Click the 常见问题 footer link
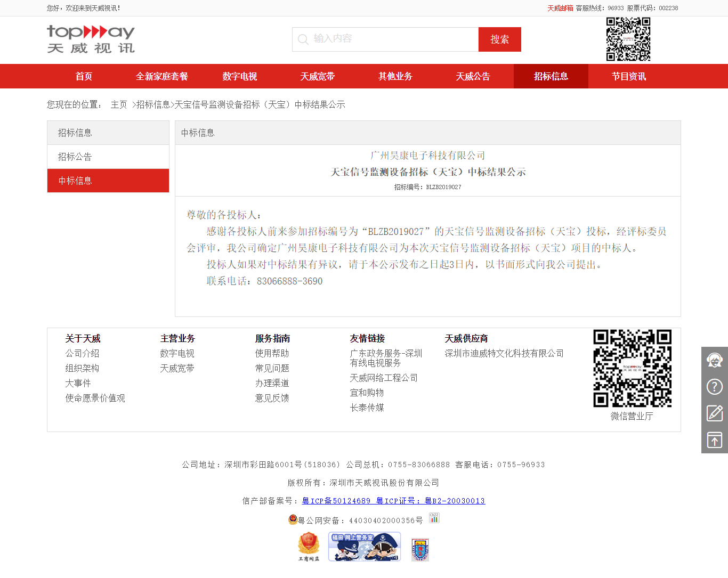Image resolution: width=728 pixels, height=578 pixels. click(x=272, y=368)
